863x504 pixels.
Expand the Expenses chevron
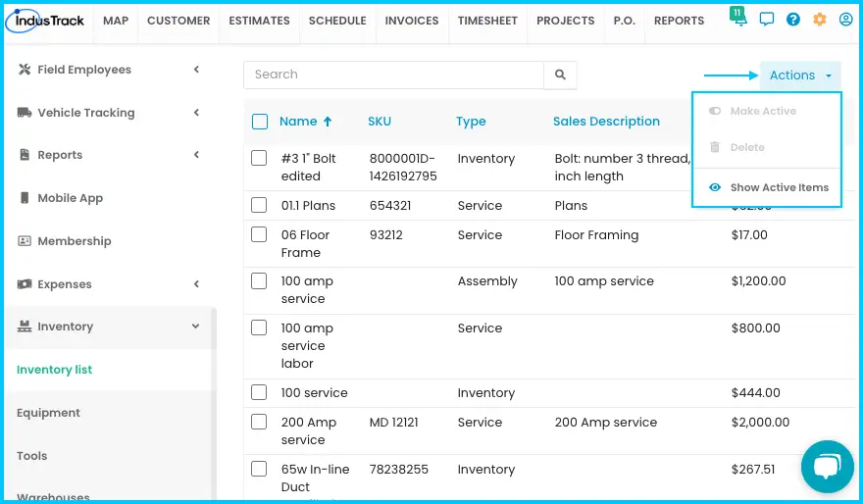click(196, 284)
